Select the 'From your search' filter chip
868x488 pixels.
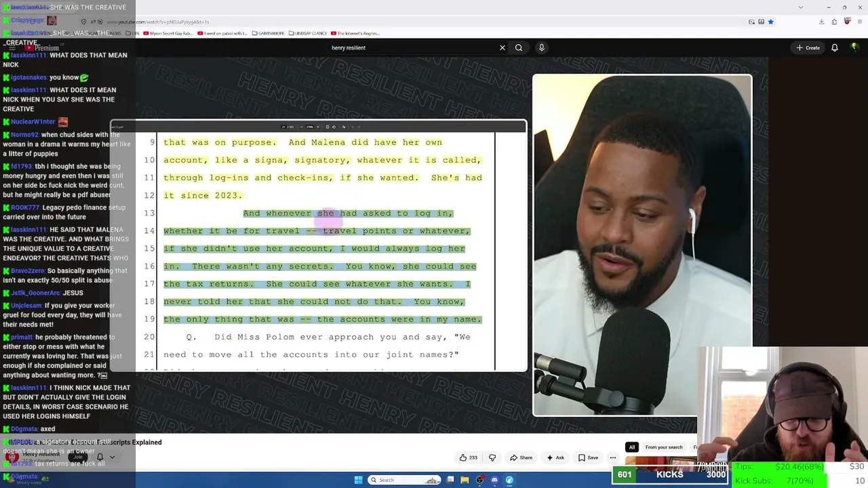pyautogui.click(x=664, y=447)
